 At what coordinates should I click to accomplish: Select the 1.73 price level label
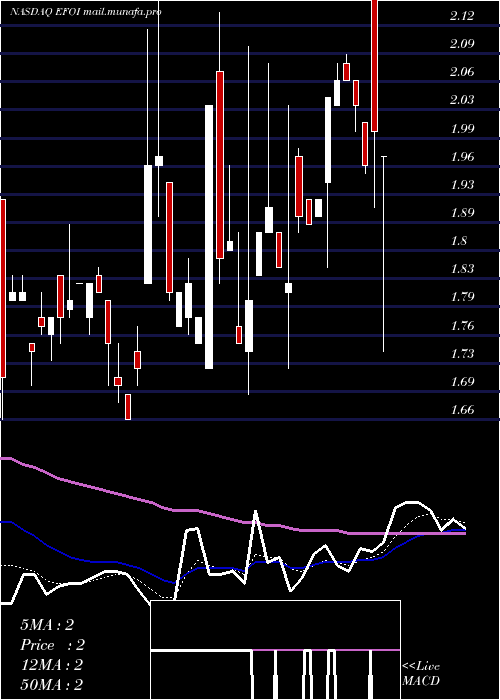coord(462,354)
